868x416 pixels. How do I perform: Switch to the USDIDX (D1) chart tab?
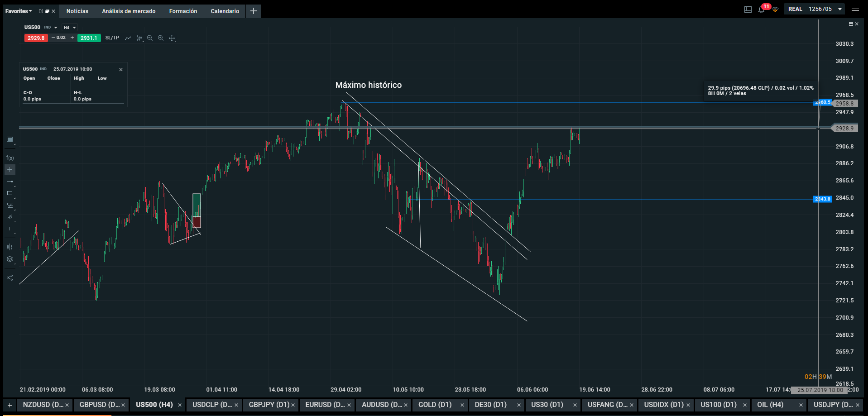(664, 405)
